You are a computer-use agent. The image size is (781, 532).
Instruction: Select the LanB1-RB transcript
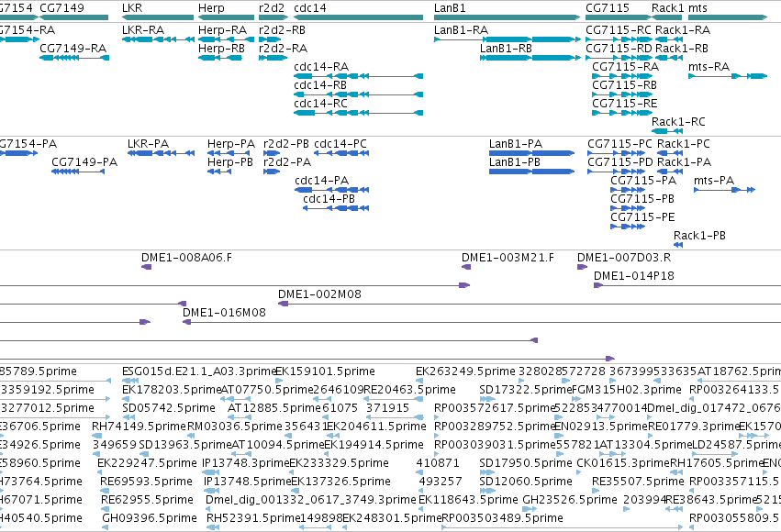tap(530, 58)
